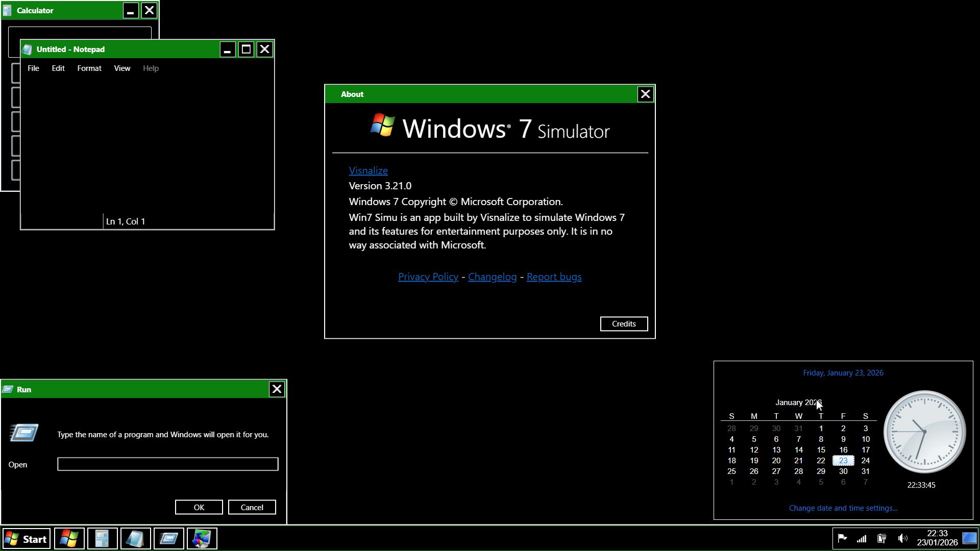Click the Credits button in About

(624, 324)
